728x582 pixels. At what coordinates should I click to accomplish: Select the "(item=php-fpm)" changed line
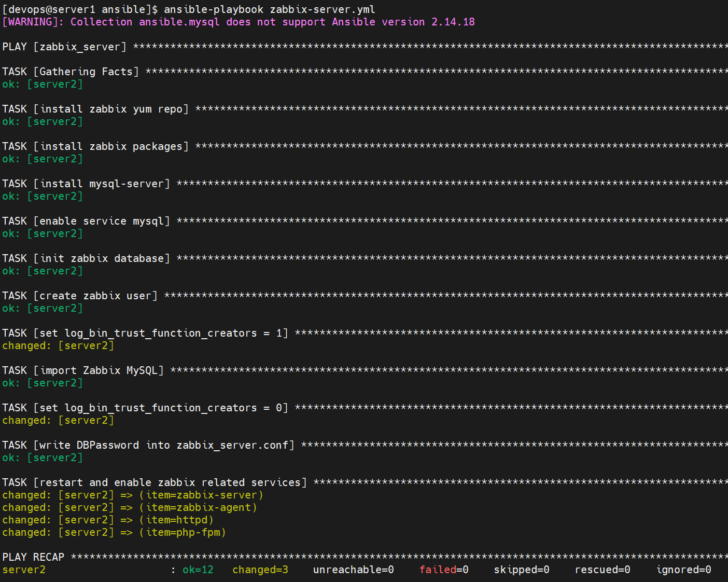pyautogui.click(x=114, y=532)
